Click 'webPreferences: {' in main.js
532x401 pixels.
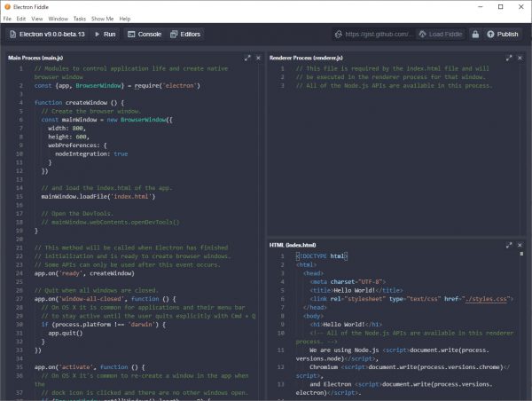coord(77,145)
